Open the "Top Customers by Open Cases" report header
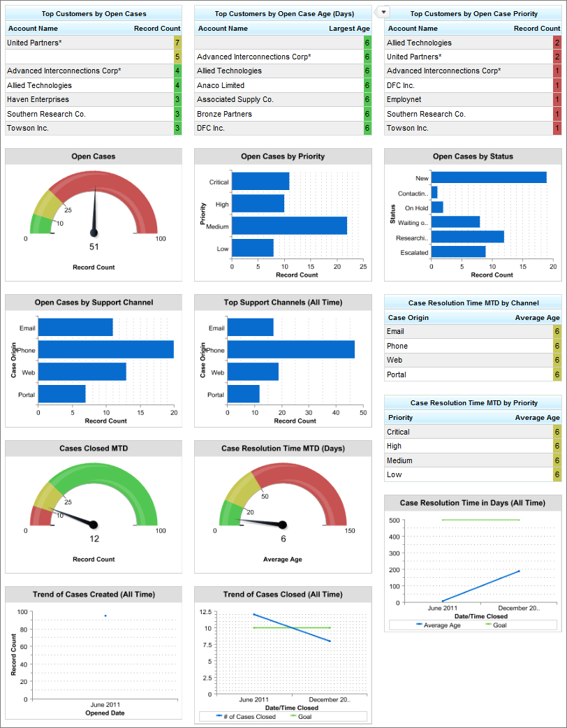This screenshot has height=728, width=567. click(93, 13)
